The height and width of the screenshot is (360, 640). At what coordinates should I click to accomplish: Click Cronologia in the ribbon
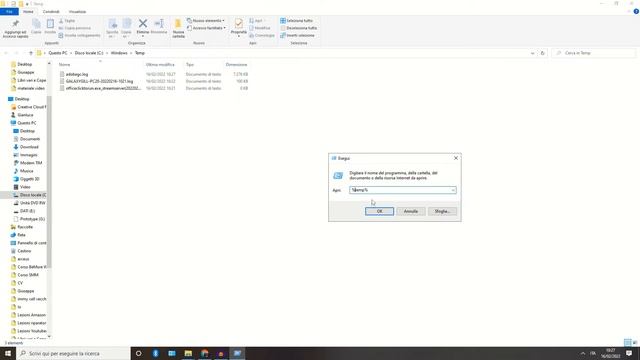coord(262,36)
